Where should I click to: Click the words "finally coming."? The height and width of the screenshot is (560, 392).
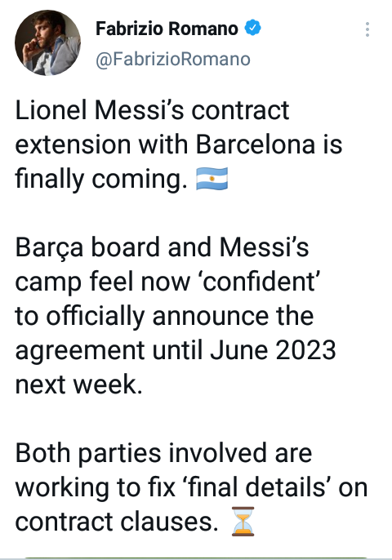pos(101,179)
